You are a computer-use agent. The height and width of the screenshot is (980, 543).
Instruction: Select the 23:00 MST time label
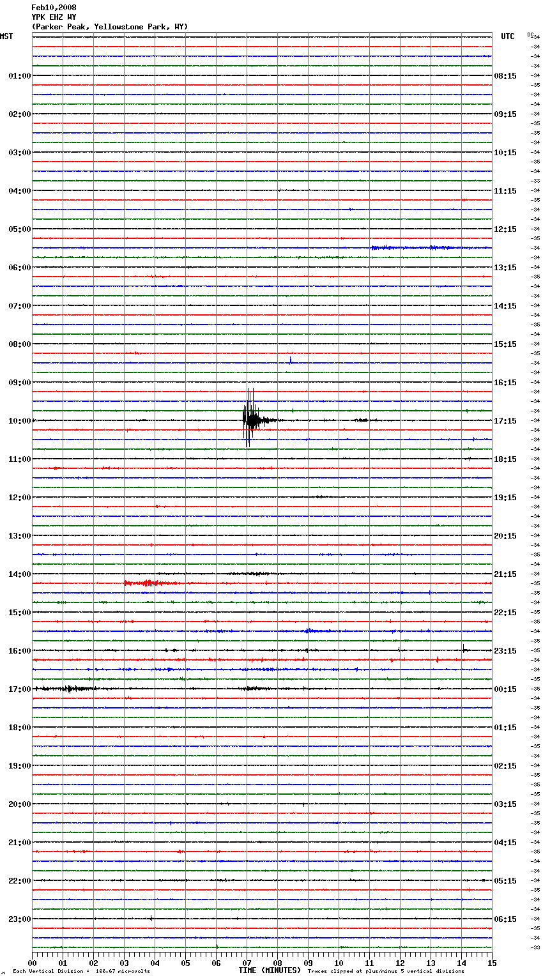20,919
